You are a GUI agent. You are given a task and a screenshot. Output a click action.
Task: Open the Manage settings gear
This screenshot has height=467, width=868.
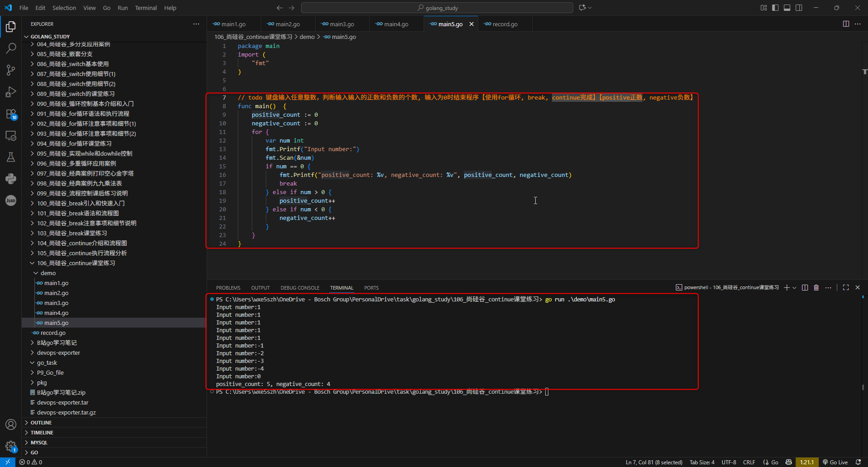11,446
